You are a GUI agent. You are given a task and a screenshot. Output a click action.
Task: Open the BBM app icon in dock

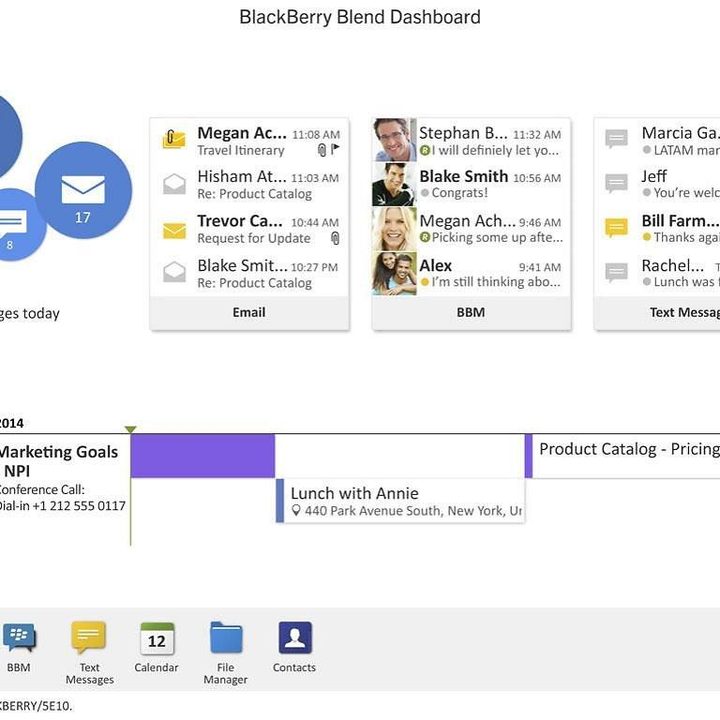coord(19,638)
